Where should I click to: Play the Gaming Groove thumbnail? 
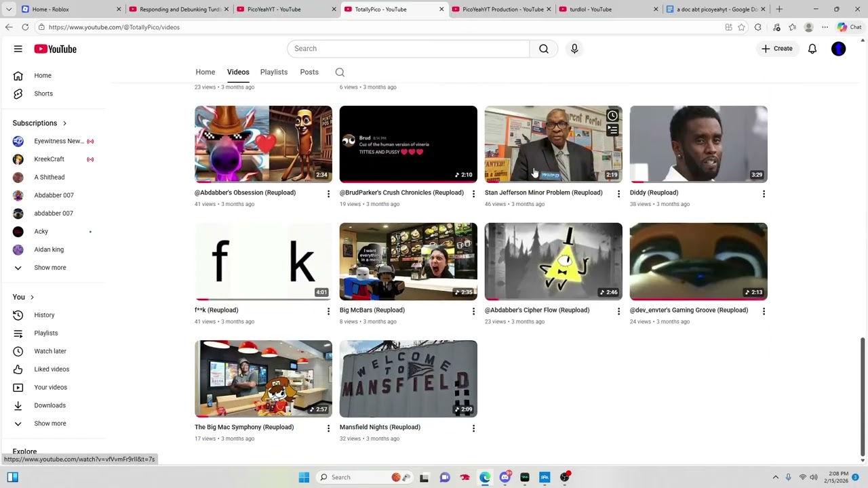[698, 262]
